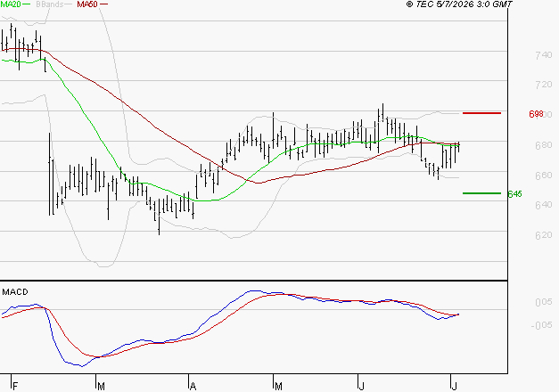Image resolution: width=559 pixels, height=392 pixels.
Task: Click the last J month marker on axis
Action: coord(454,386)
